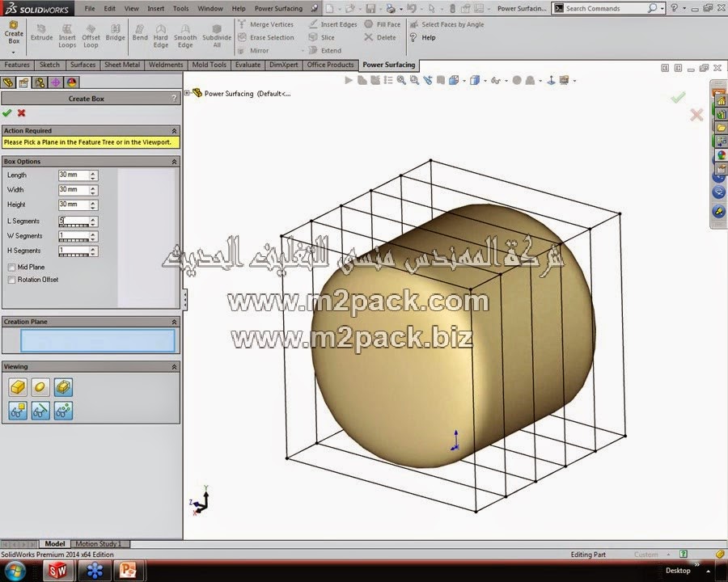Open the Edit menu

coord(109,8)
